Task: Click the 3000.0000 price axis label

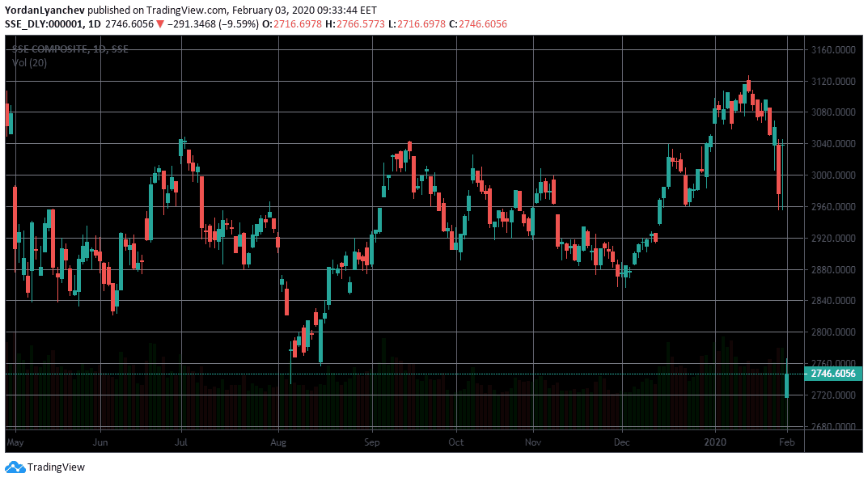Action: pyautogui.click(x=833, y=175)
